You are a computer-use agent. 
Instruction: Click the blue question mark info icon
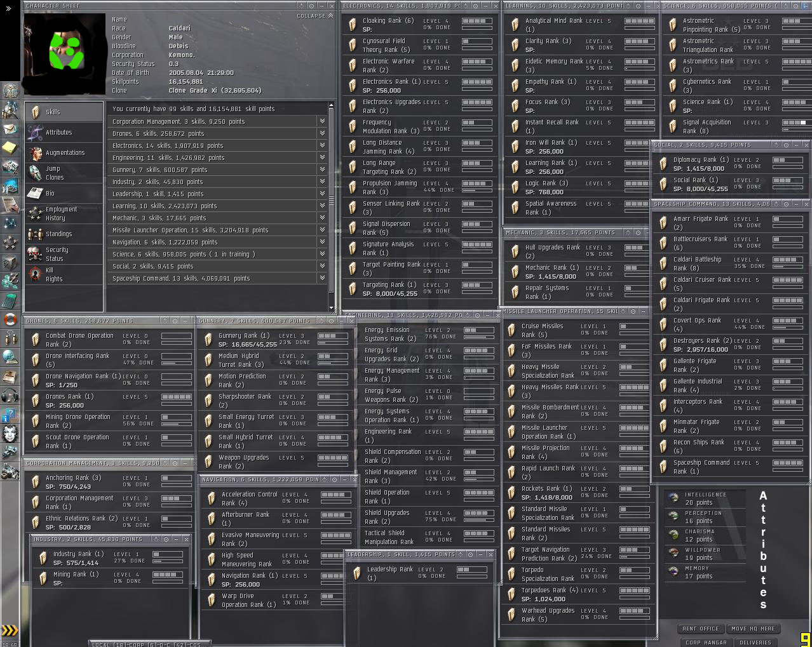pos(10,415)
